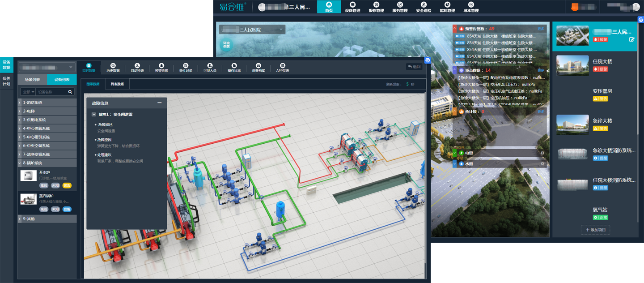Open the 操作日志 toolbar icon
The image size is (644, 283).
[234, 66]
